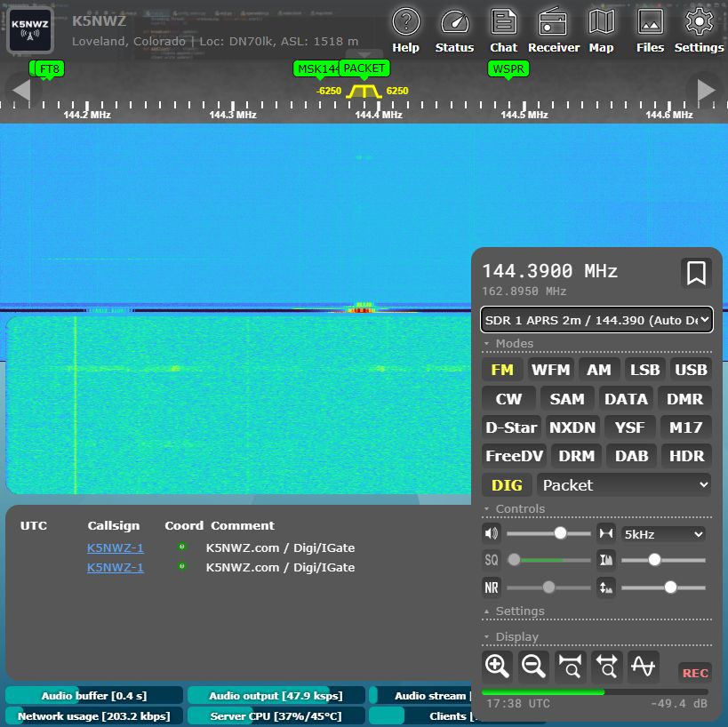This screenshot has width=728, height=727.
Task: Click the waterfall auto color icon
Action: 606,560
